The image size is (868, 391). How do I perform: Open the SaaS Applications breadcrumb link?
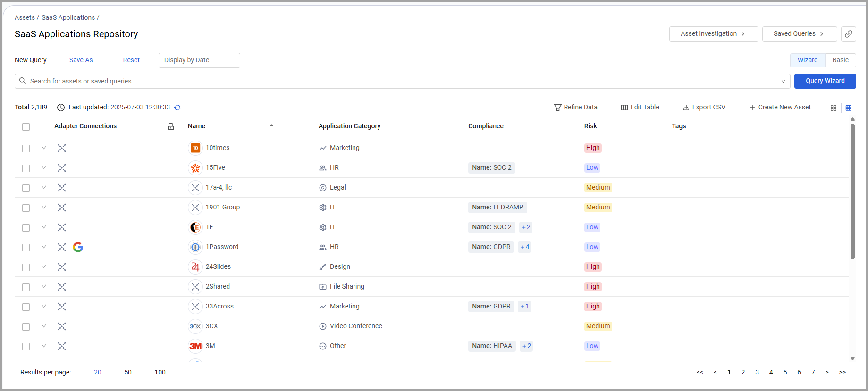coord(68,17)
